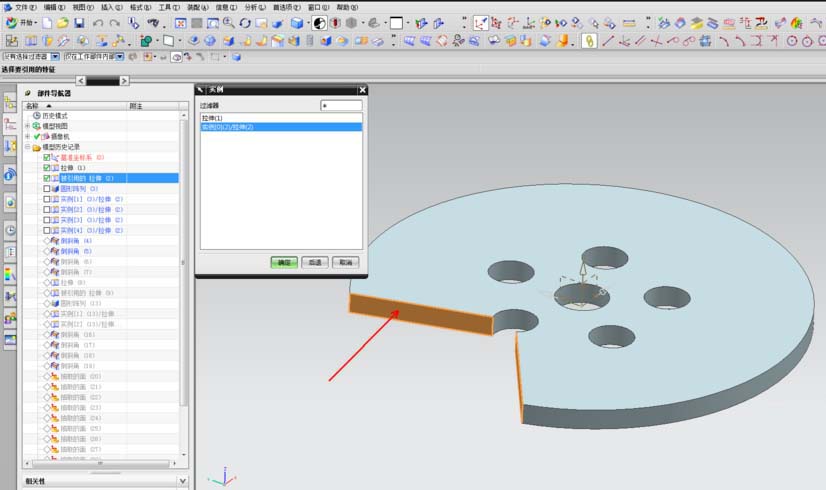
Task: Click the Fit view icon in toolbar
Action: (181, 22)
